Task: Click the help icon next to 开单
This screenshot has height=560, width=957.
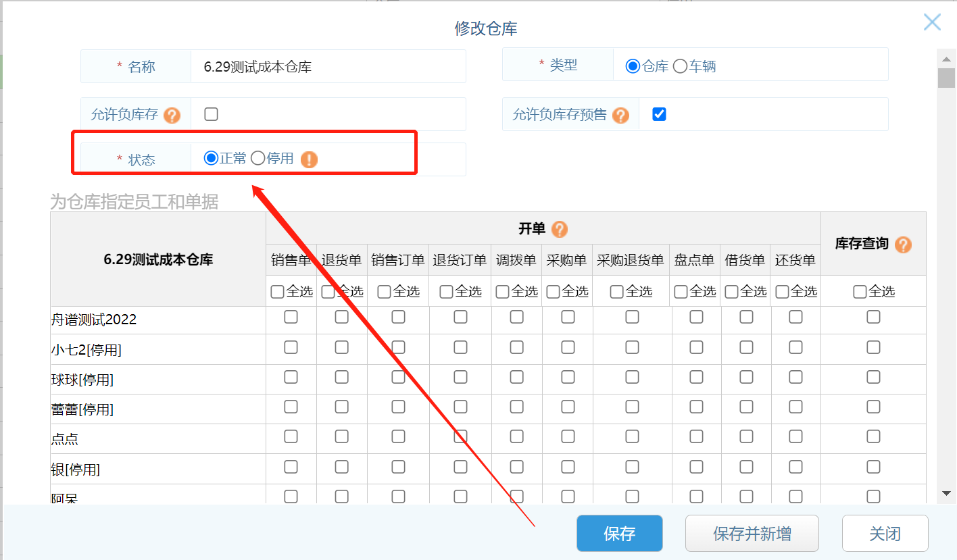Action: pyautogui.click(x=560, y=230)
